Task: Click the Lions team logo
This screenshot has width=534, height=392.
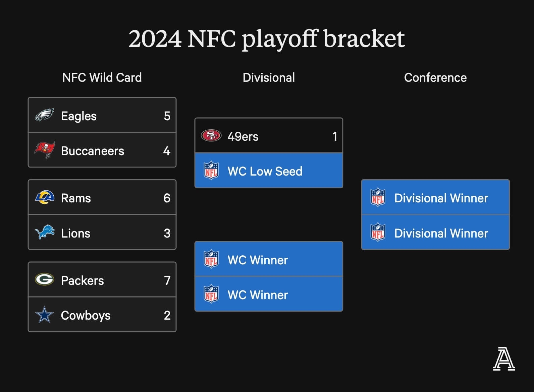Action: pyautogui.click(x=45, y=232)
